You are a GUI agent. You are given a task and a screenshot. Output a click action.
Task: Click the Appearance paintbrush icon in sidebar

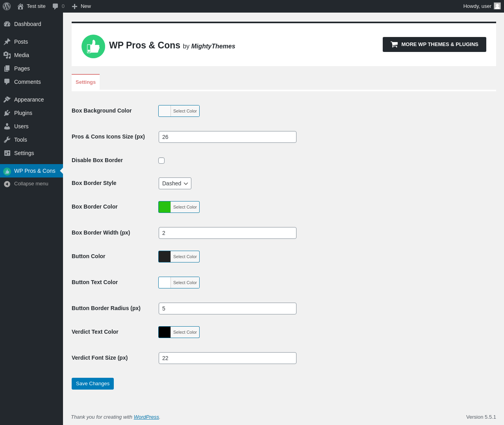7,100
